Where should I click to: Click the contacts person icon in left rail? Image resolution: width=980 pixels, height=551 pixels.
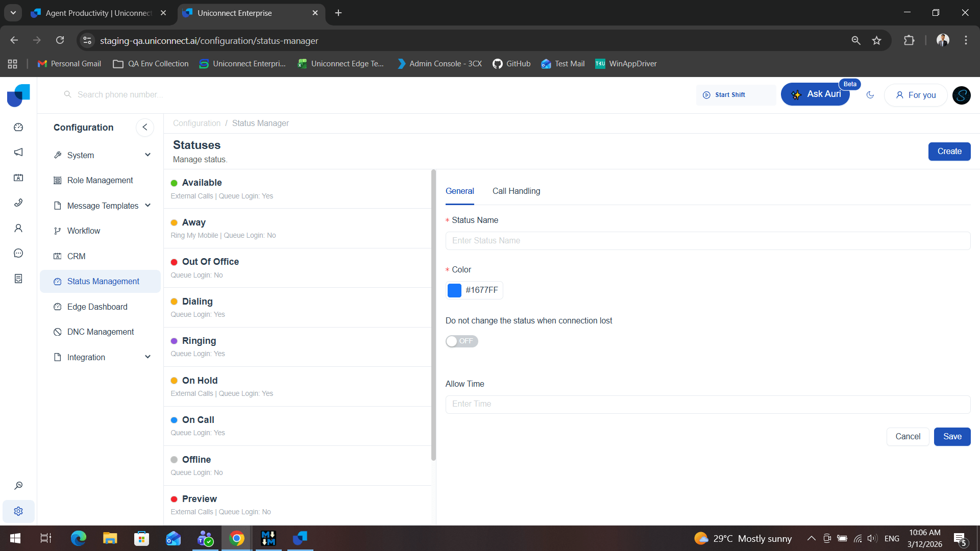tap(18, 228)
